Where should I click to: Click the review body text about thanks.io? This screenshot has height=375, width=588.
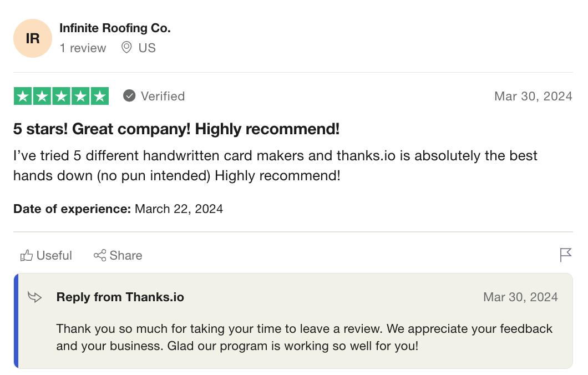click(x=275, y=166)
